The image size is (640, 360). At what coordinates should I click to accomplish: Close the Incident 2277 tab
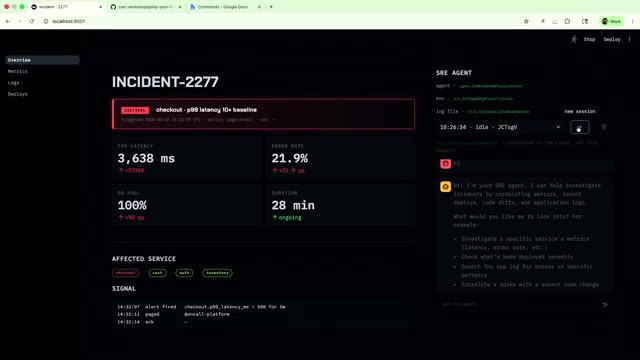tap(100, 7)
